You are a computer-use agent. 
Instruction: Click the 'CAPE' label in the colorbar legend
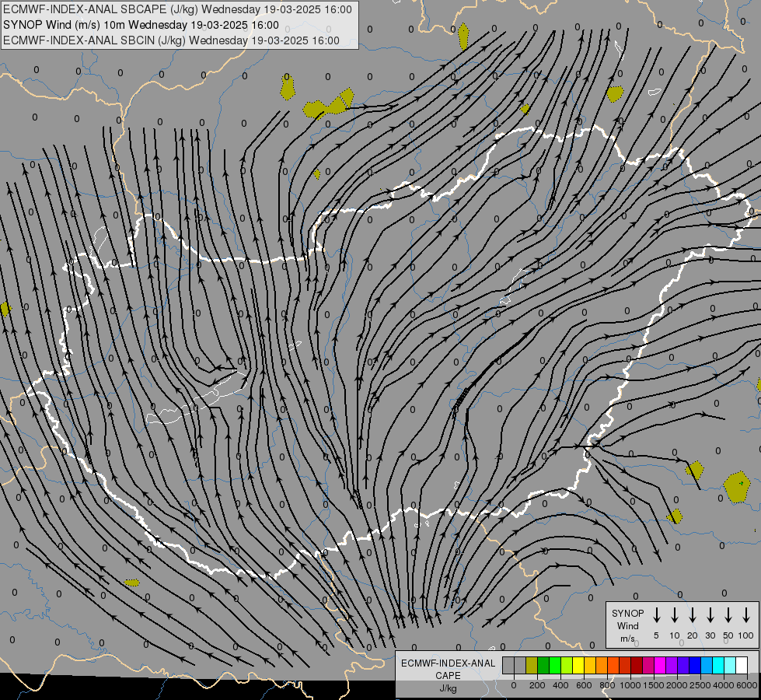pos(448,675)
